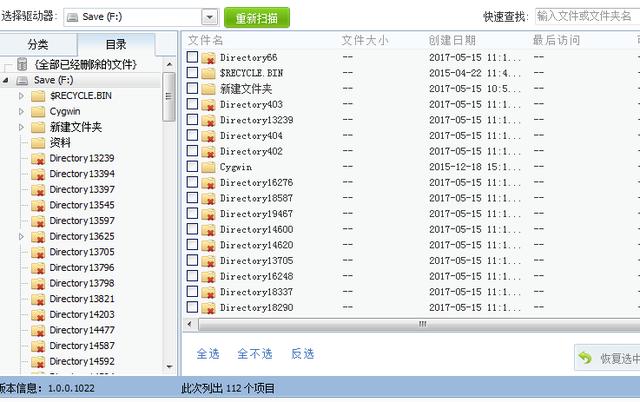Screen dimensions: 640x402
Task: Switch to the 目录 tab
Action: [116, 44]
